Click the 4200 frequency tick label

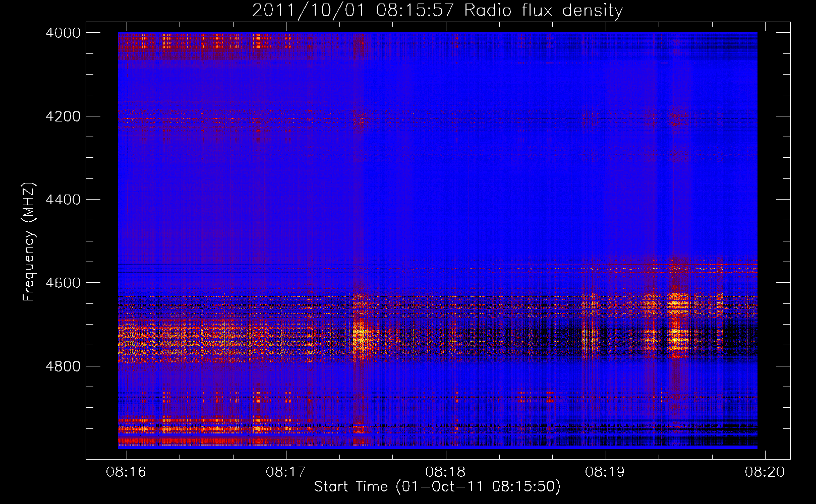pos(63,116)
